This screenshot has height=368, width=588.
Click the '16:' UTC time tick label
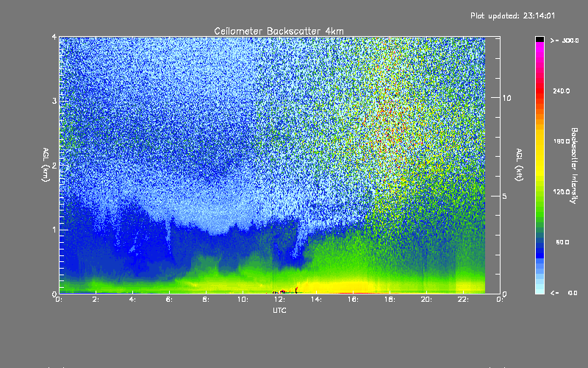[x=353, y=300]
